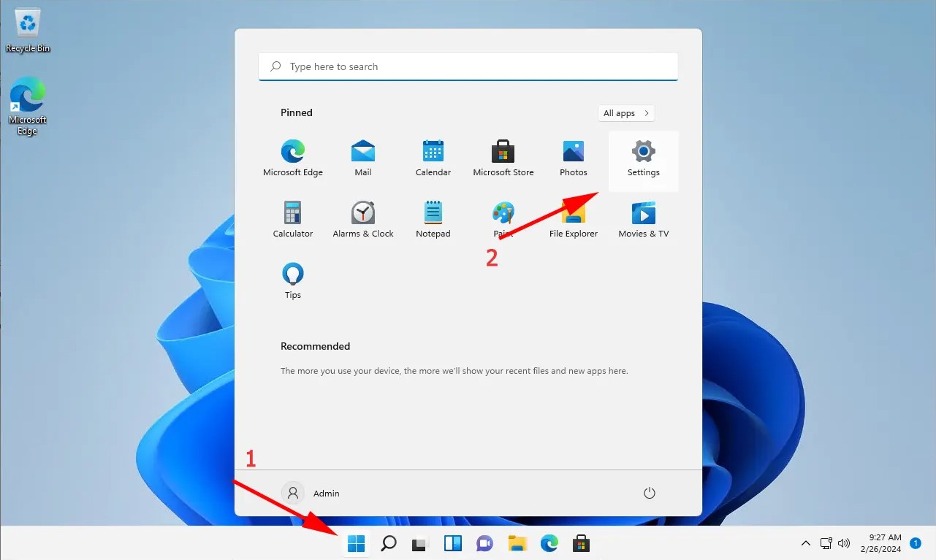Viewport: 936px width, 560px height.
Task: Open the Admin user account menu
Action: coord(312,494)
